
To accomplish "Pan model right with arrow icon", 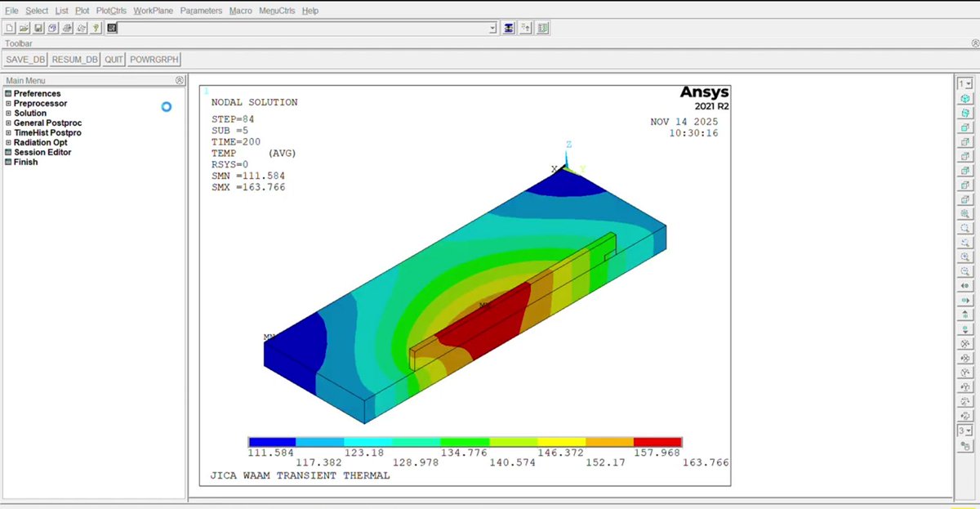I will 965,300.
